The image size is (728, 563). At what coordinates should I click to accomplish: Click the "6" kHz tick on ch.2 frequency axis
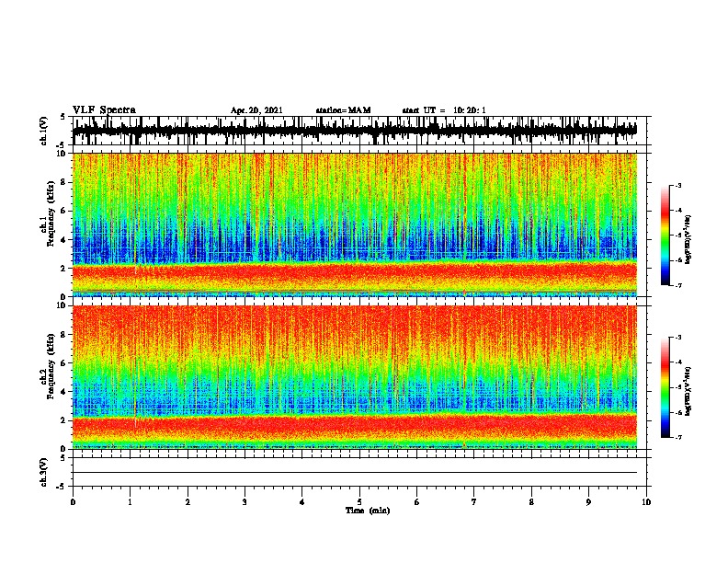tap(64, 363)
